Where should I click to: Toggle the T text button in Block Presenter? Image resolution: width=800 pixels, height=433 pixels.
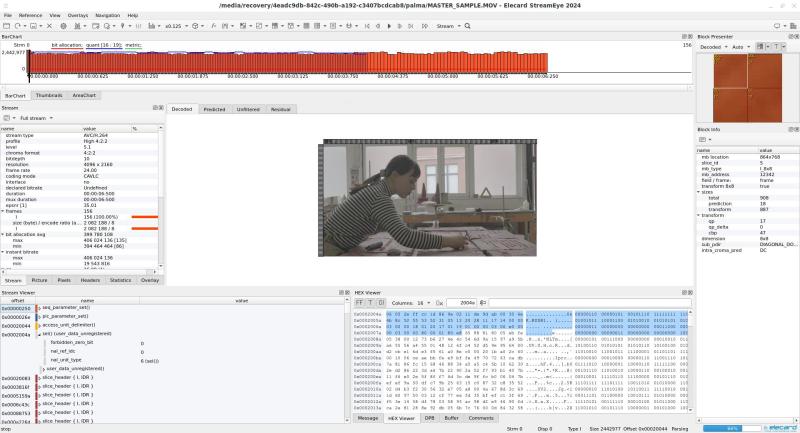pyautogui.click(x=777, y=47)
